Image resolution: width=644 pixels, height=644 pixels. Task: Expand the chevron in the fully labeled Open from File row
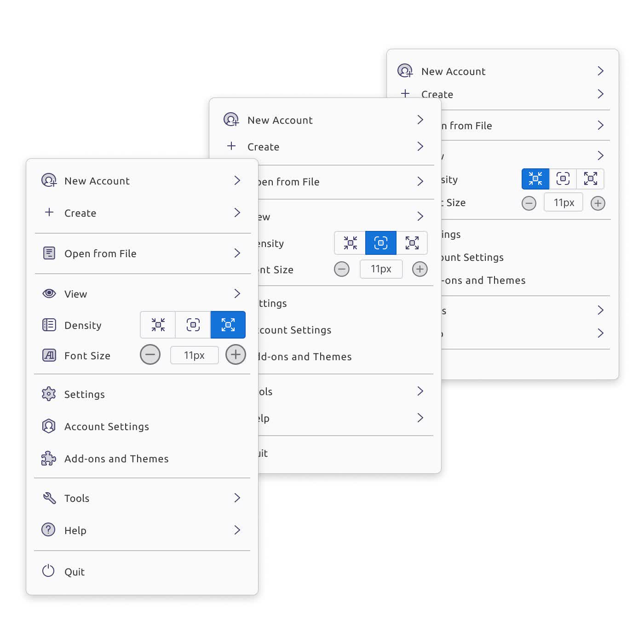(237, 253)
